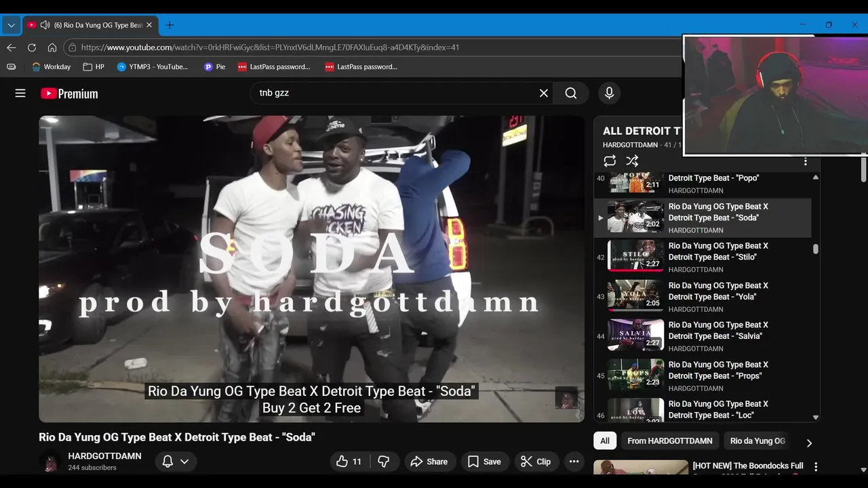Start voice search with microphone icon
Image resolution: width=868 pixels, height=488 pixels.
click(609, 93)
